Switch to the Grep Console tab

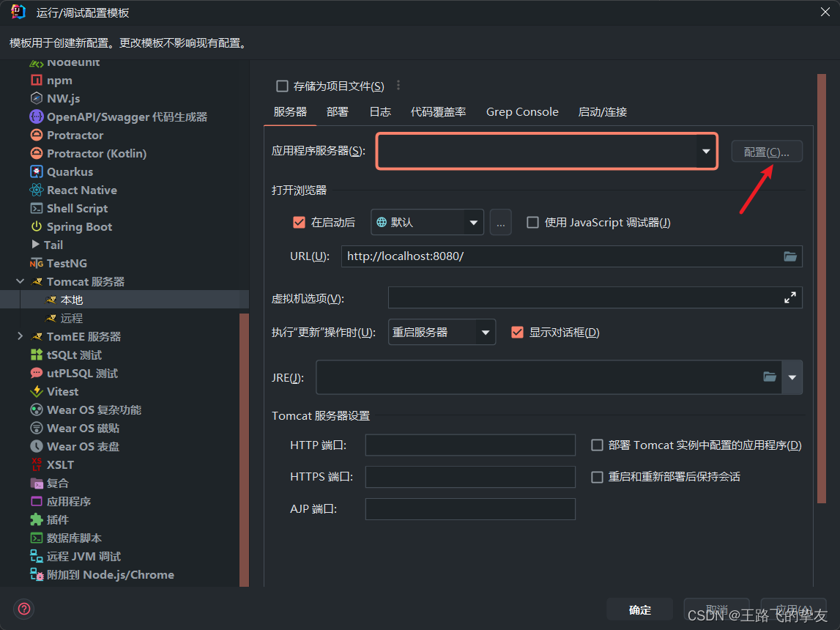(x=522, y=112)
